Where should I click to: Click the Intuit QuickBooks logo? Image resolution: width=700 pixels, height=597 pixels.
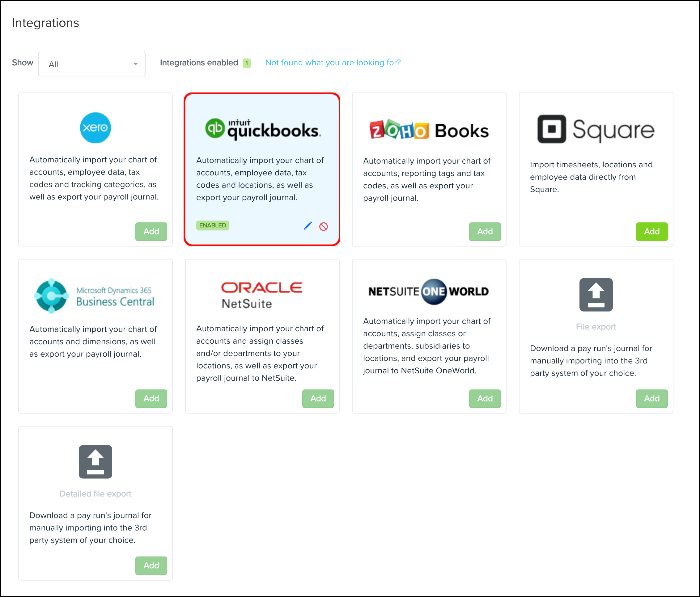(263, 129)
